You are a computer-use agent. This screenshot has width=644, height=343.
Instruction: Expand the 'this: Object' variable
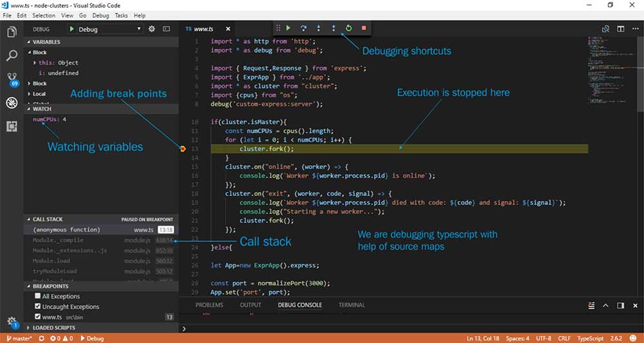point(35,63)
